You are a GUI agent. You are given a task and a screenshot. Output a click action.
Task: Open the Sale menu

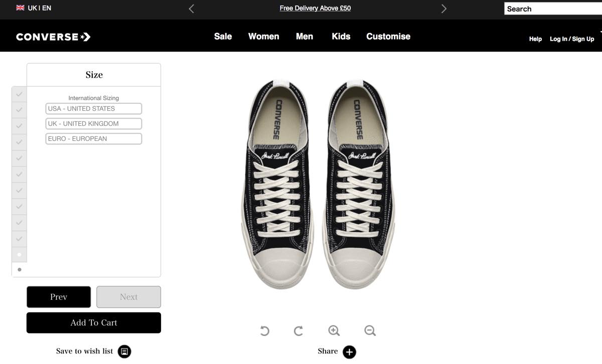point(223,36)
